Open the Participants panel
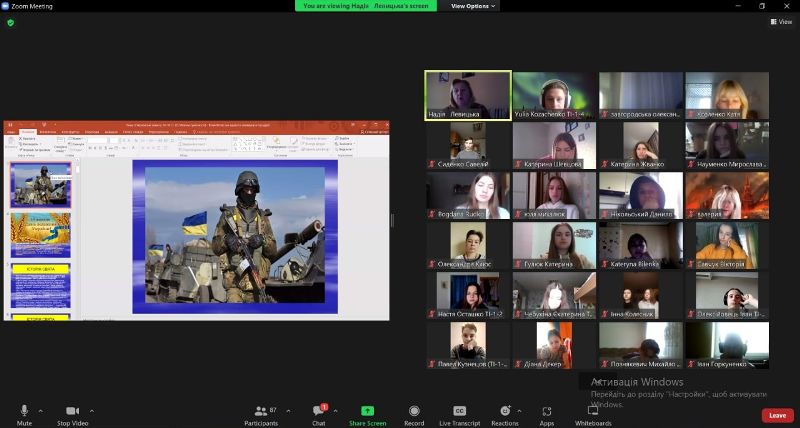The image size is (800, 428). 261,415
